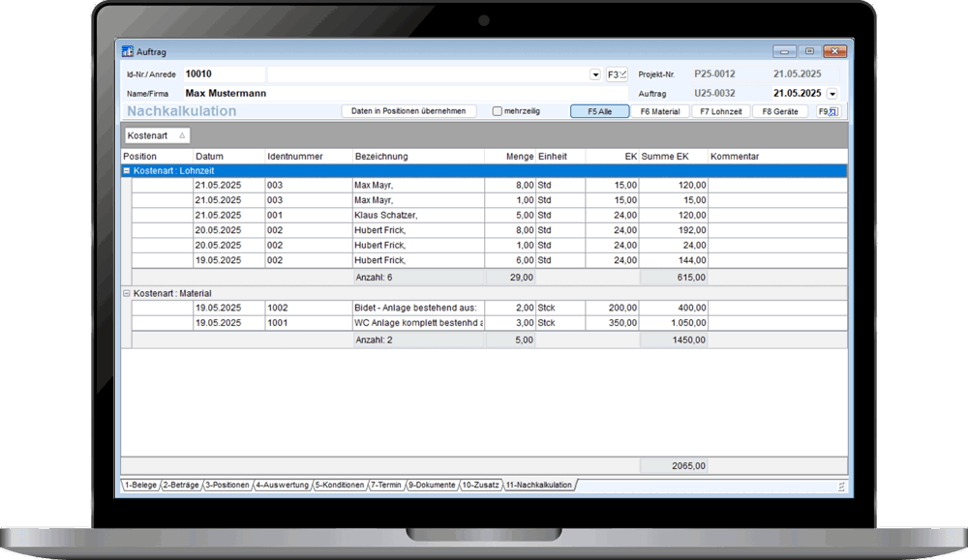The image size is (968, 560).
Task: Go to the 1-Belege tab
Action: tap(139, 485)
